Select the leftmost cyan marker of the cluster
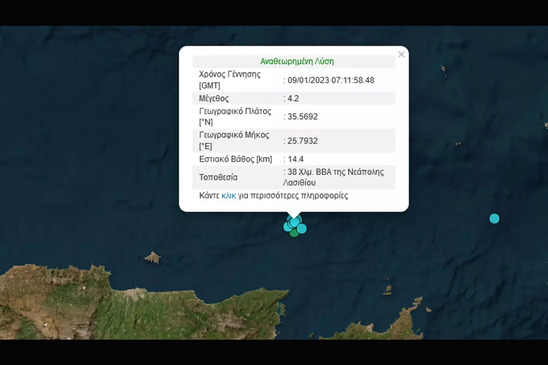 (287, 227)
